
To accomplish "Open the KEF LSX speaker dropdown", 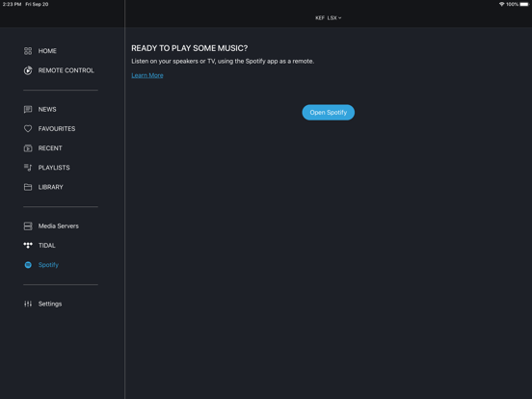I will tap(328, 18).
